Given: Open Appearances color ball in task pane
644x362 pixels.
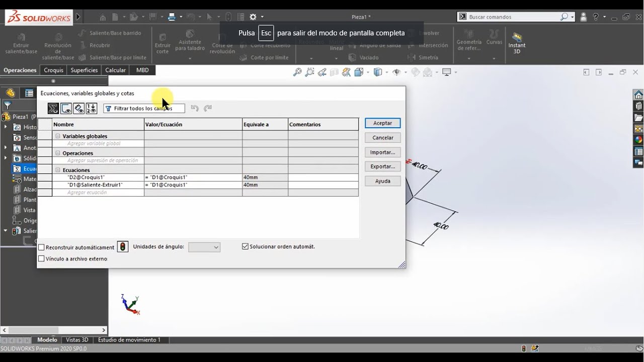Looking at the screenshot, I should pyautogui.click(x=638, y=140).
